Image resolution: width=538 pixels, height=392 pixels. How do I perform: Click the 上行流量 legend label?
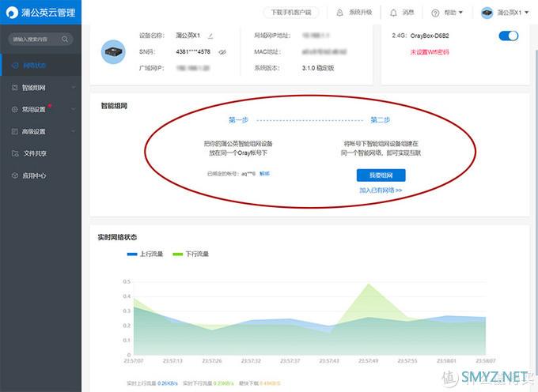(x=151, y=254)
